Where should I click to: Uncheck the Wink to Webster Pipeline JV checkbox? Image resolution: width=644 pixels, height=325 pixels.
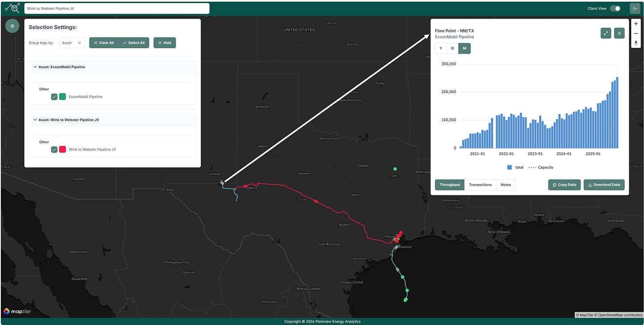pos(54,149)
